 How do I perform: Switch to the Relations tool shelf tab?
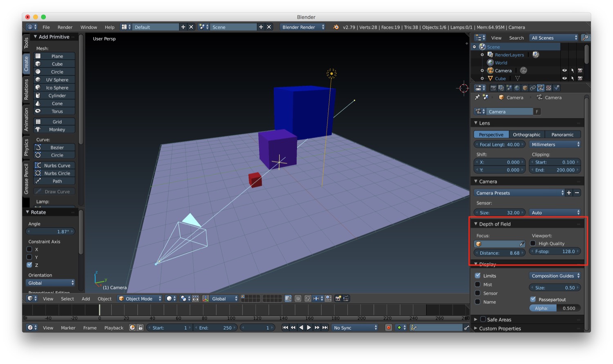(x=26, y=89)
